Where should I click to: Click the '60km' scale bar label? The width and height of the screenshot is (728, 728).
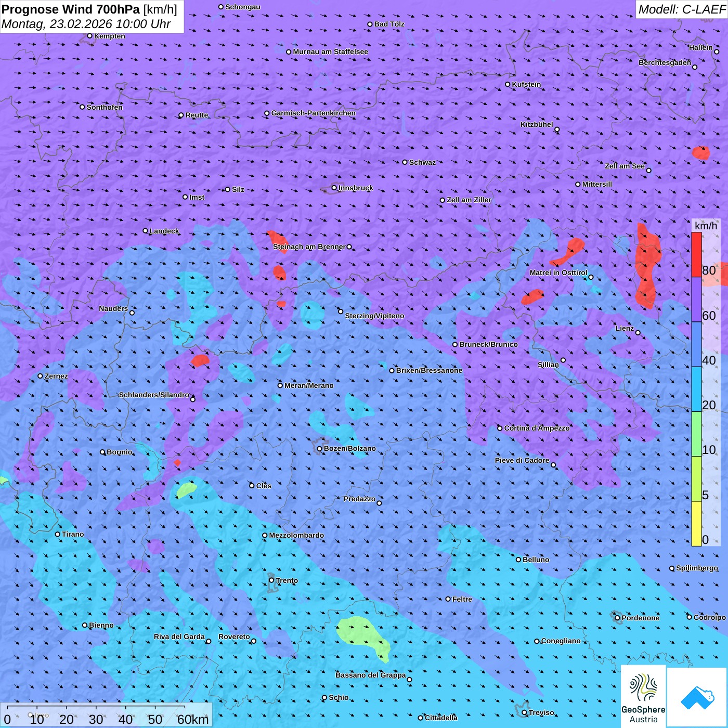[193, 719]
